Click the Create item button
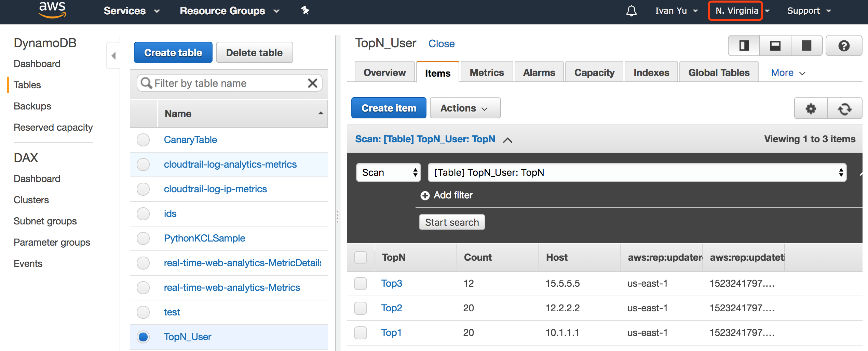This screenshot has width=868, height=351. 389,108
